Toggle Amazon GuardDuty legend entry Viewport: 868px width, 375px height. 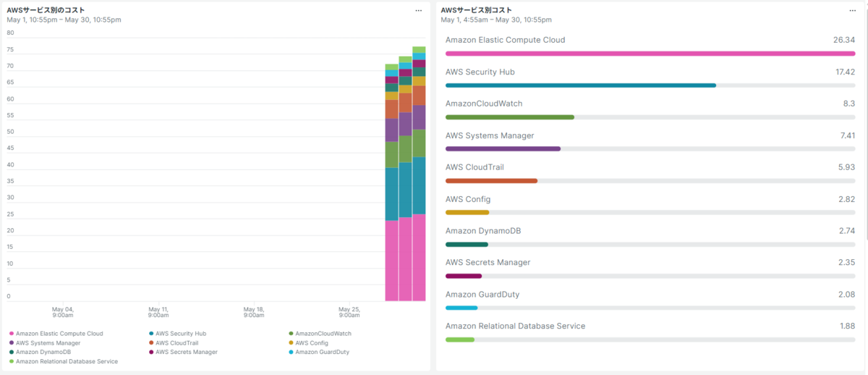point(319,352)
